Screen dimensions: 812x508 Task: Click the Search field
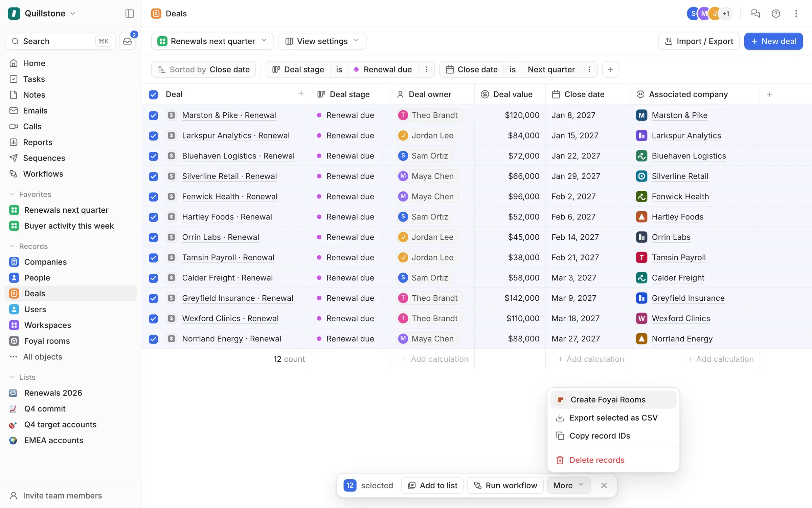tap(61, 41)
